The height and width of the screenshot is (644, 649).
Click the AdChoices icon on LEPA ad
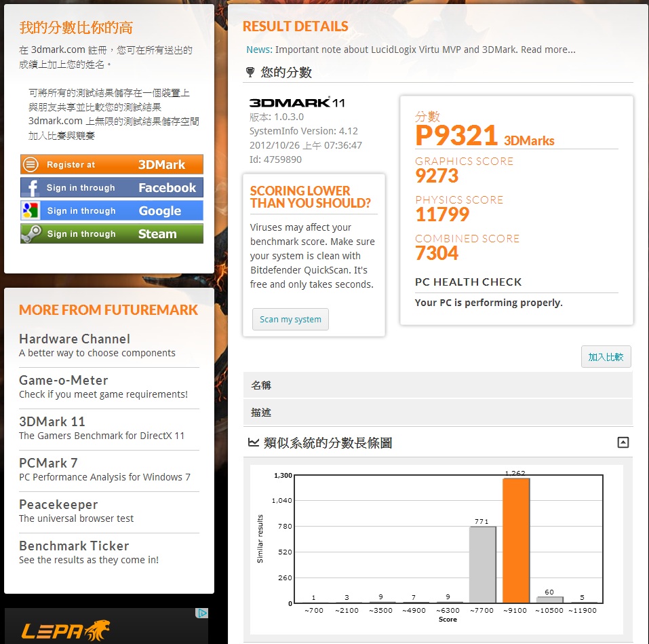point(202,613)
